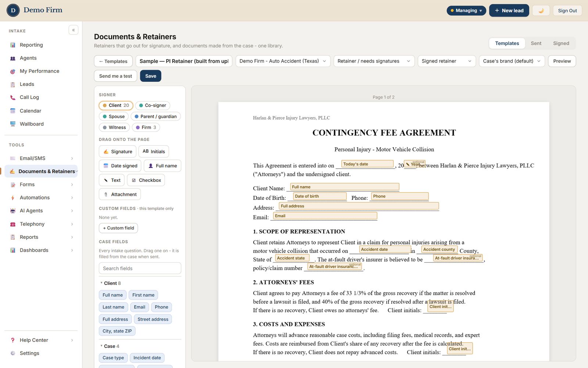This screenshot has width=588, height=368.
Task: Add a new Custom field
Action: coord(118,228)
